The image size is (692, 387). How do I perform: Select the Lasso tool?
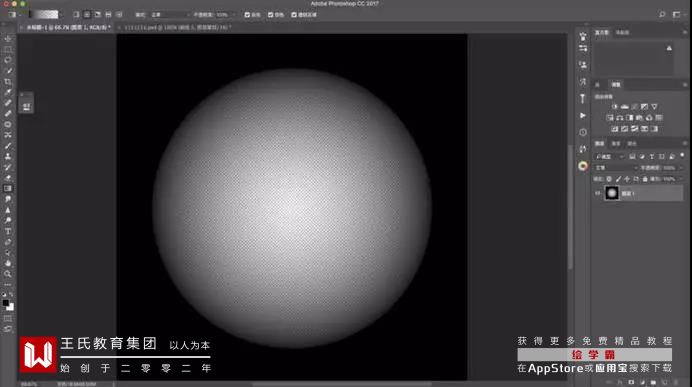pos(8,60)
